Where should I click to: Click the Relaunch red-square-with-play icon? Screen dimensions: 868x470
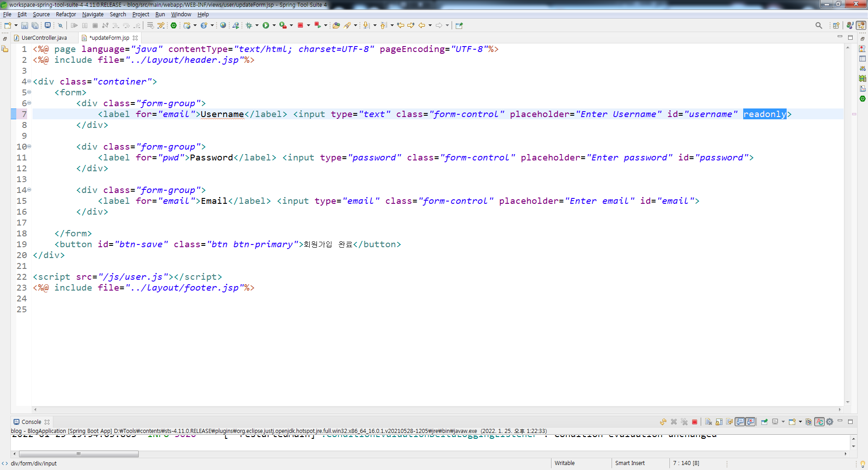click(x=318, y=25)
